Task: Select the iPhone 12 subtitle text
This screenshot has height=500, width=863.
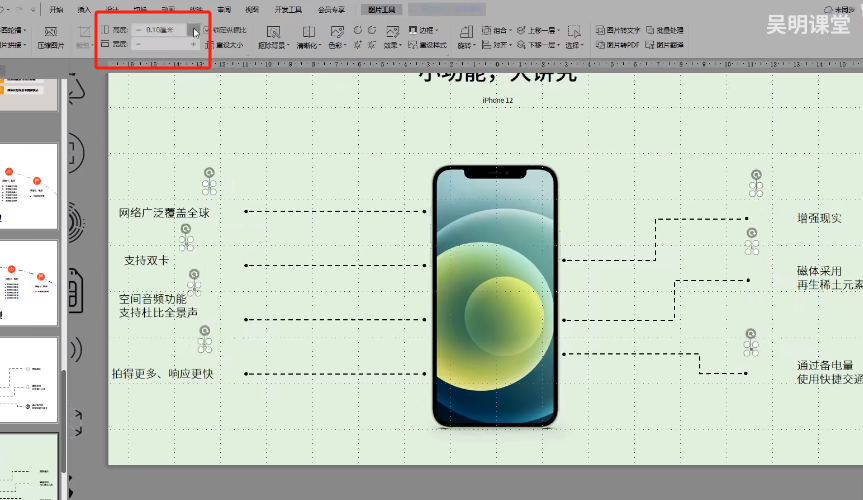Action: [498, 100]
